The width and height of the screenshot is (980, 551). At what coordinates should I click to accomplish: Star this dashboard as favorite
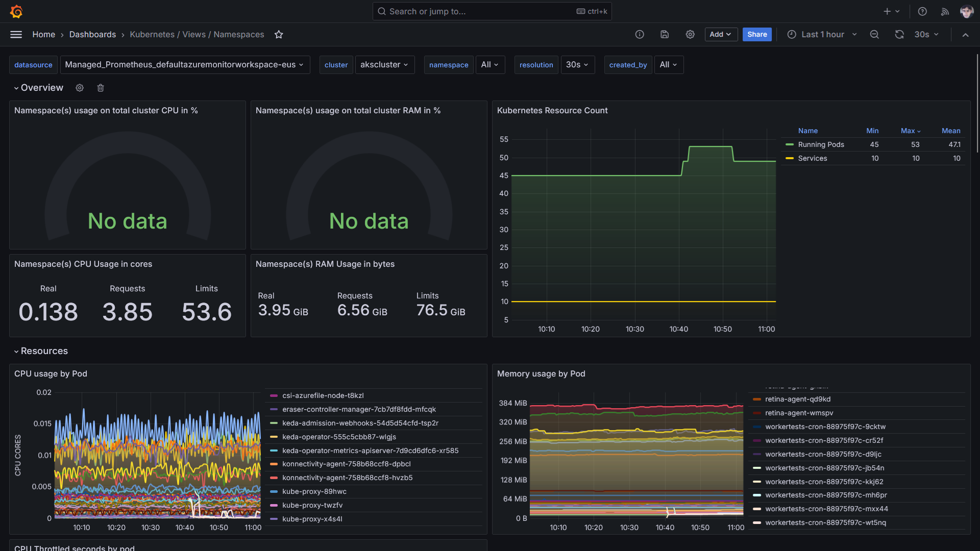279,34
